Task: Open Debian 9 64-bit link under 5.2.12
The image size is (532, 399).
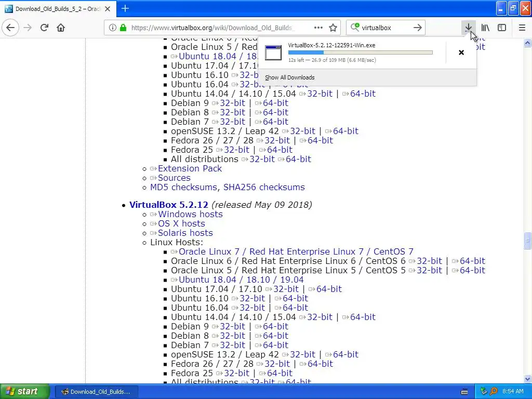Action: pos(275,326)
